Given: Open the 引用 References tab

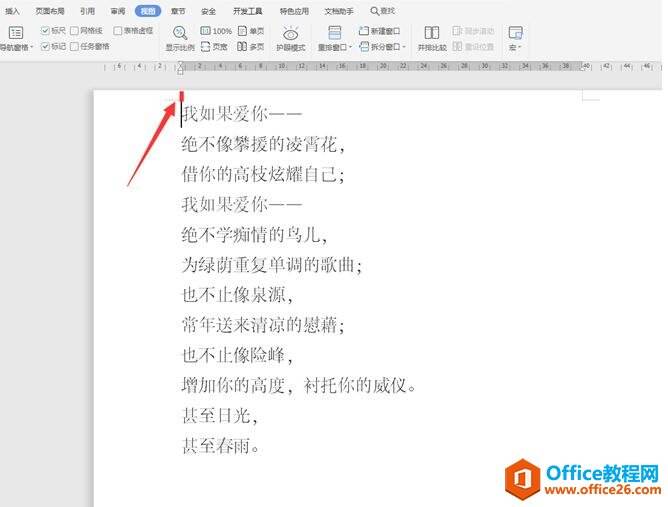Looking at the screenshot, I should (87, 11).
